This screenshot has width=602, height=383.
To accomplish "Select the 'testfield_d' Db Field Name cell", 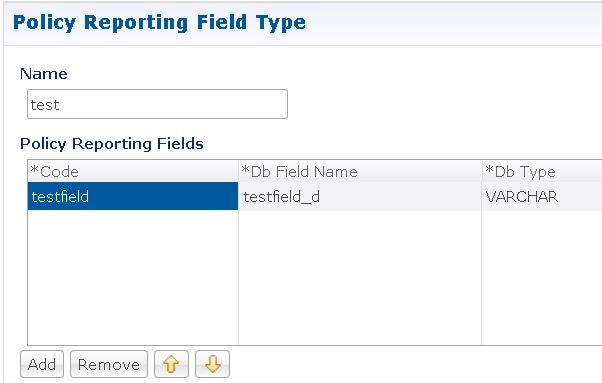I will pos(360,196).
